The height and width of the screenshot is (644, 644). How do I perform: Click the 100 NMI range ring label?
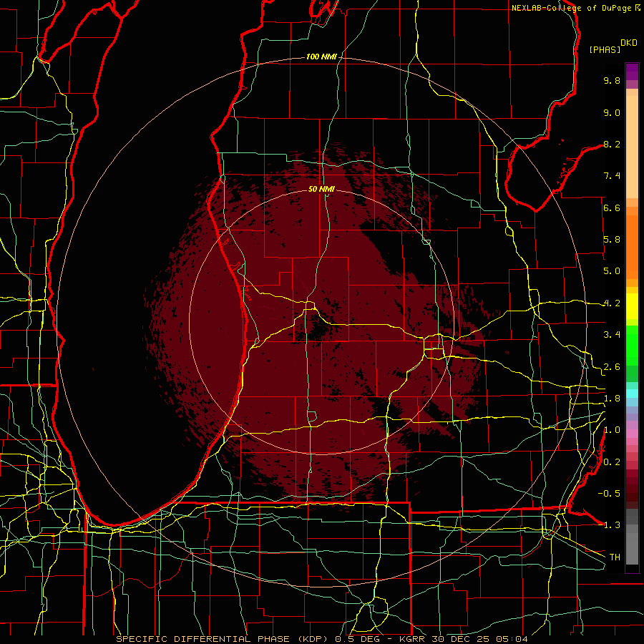[x=321, y=57]
